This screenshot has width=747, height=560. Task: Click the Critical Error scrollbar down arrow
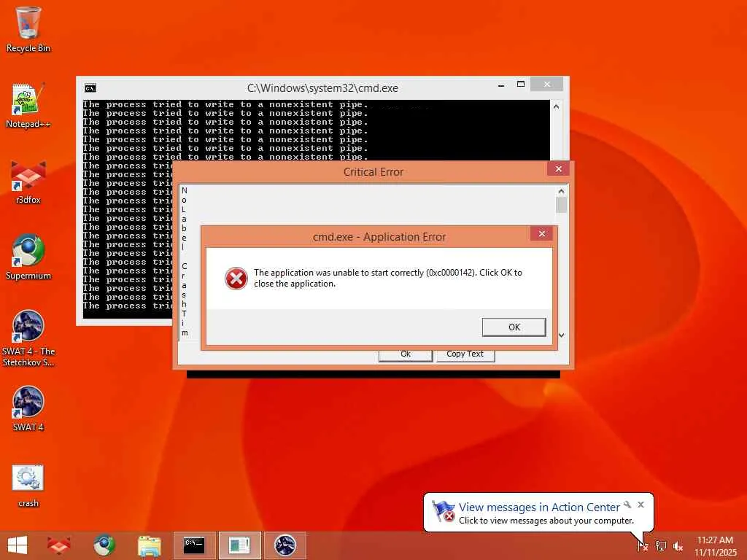click(561, 335)
